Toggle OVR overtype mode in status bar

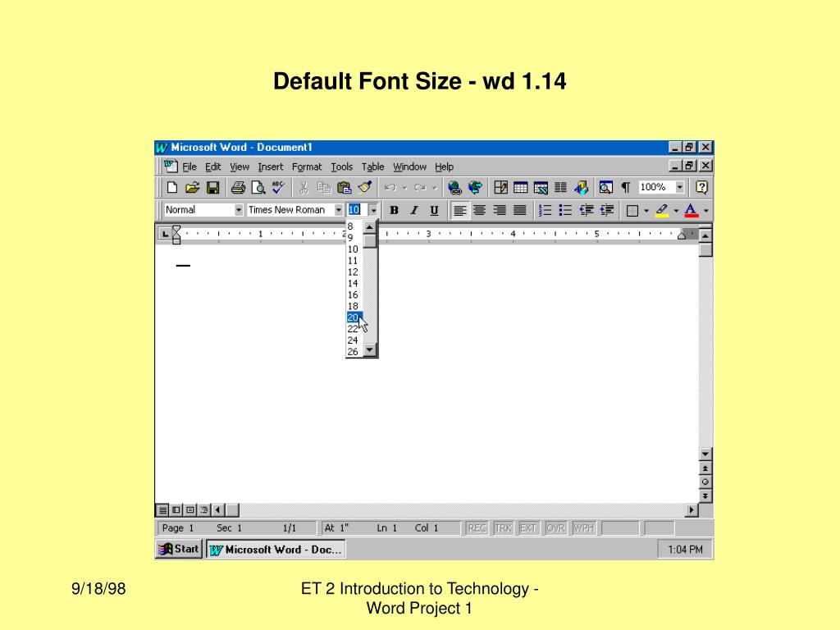tap(555, 528)
